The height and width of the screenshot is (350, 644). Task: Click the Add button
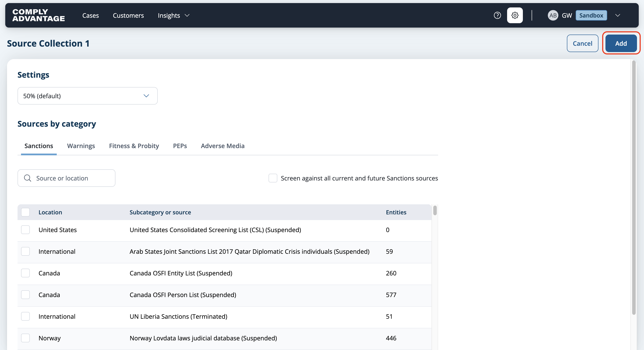pyautogui.click(x=621, y=44)
